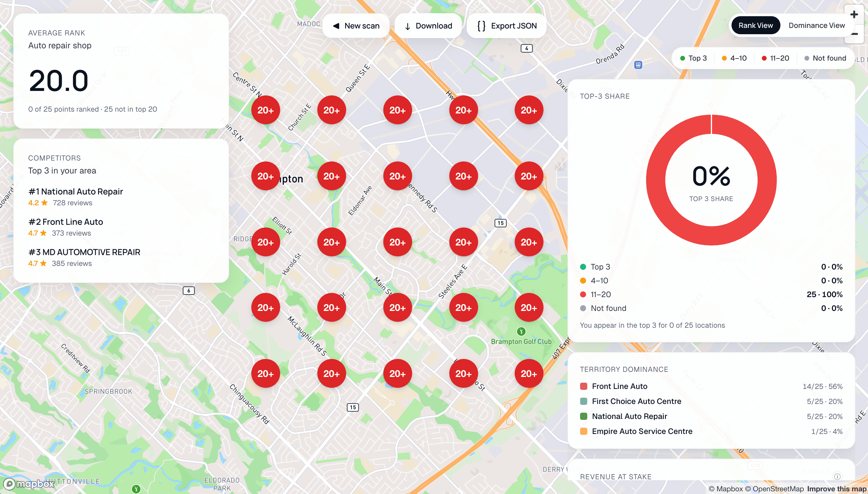Click the '25 · 100%' value in the share legend
This screenshot has width=868, height=494.
tap(825, 294)
